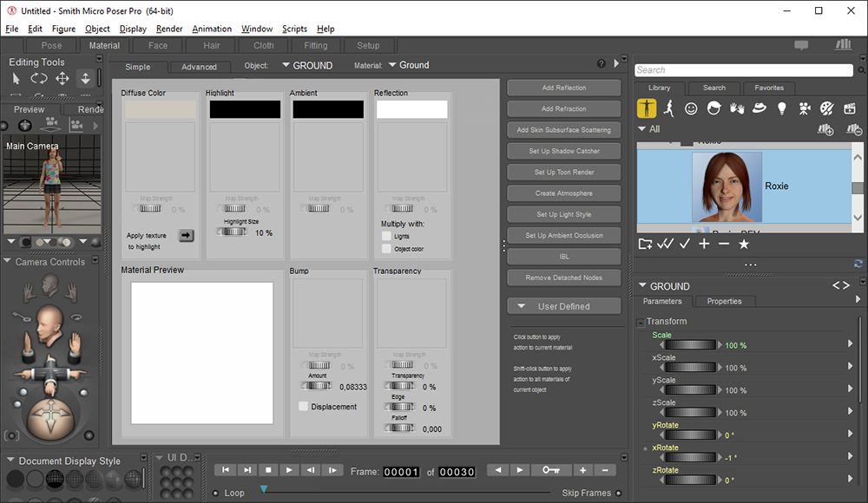Click Set Up Ambient Occlusion button
Screen dimensions: 868x503
pyautogui.click(x=563, y=235)
